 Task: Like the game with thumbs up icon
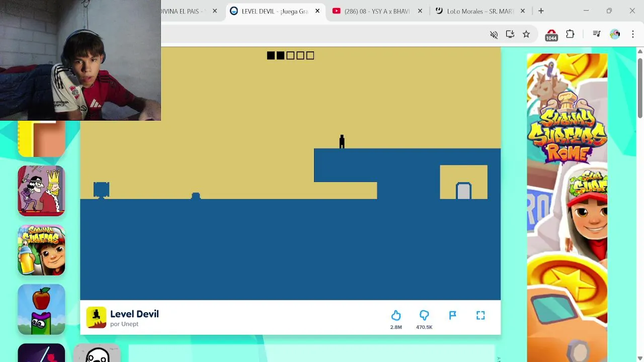click(x=396, y=315)
